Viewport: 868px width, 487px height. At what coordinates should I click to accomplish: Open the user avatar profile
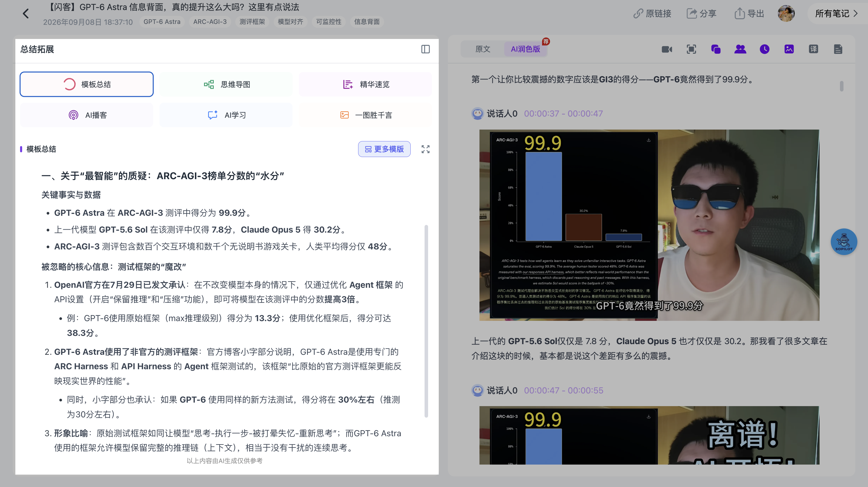click(x=786, y=14)
